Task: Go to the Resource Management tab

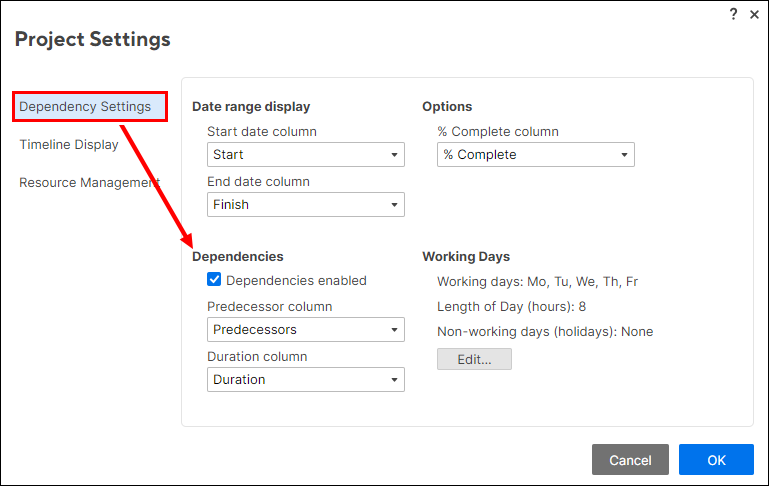Action: pyautogui.click(x=89, y=183)
